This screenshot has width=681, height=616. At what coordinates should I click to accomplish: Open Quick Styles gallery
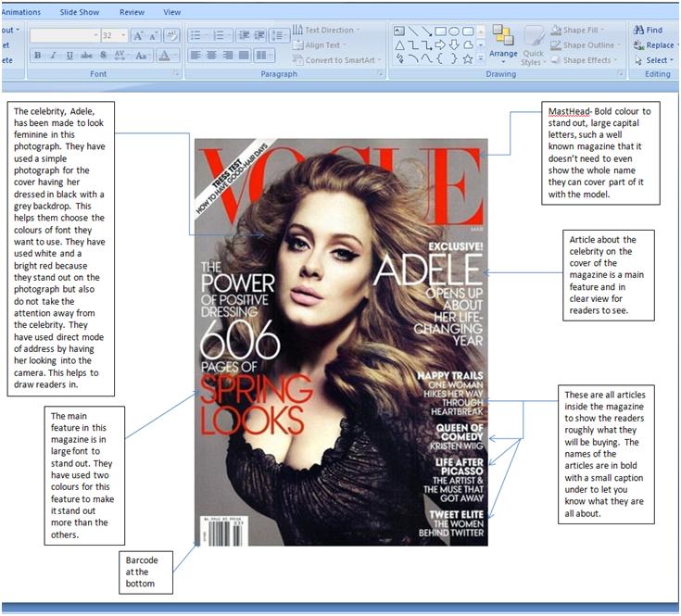tap(534, 45)
